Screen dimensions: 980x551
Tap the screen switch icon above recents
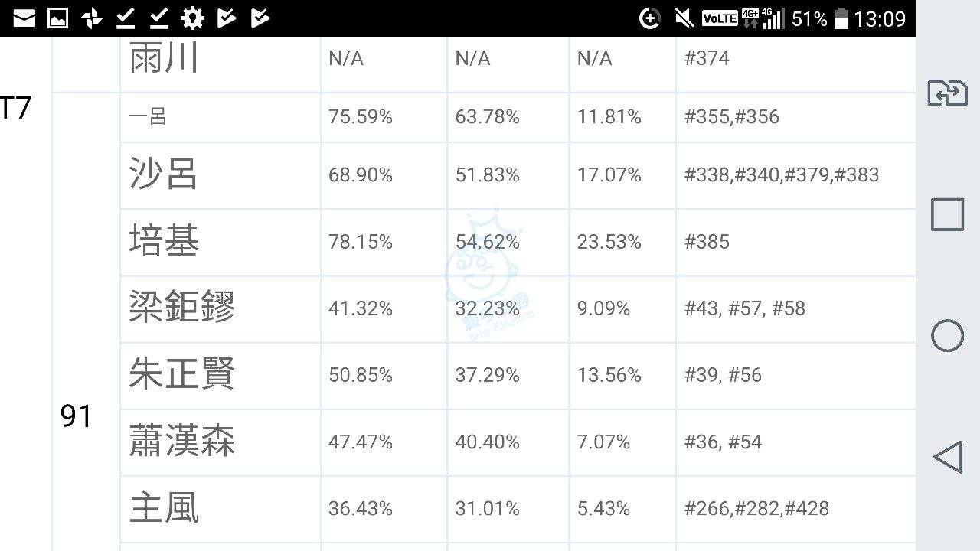coord(947,93)
